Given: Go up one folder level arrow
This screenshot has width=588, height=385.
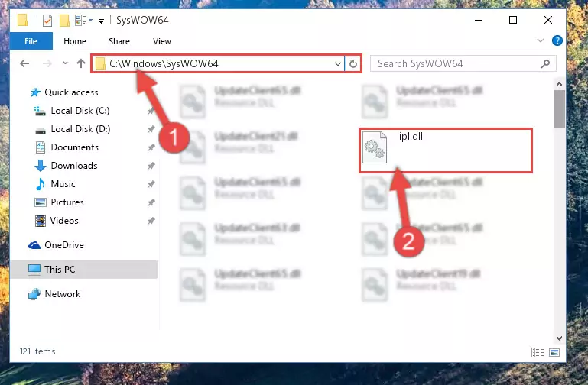Looking at the screenshot, I should coord(81,63).
